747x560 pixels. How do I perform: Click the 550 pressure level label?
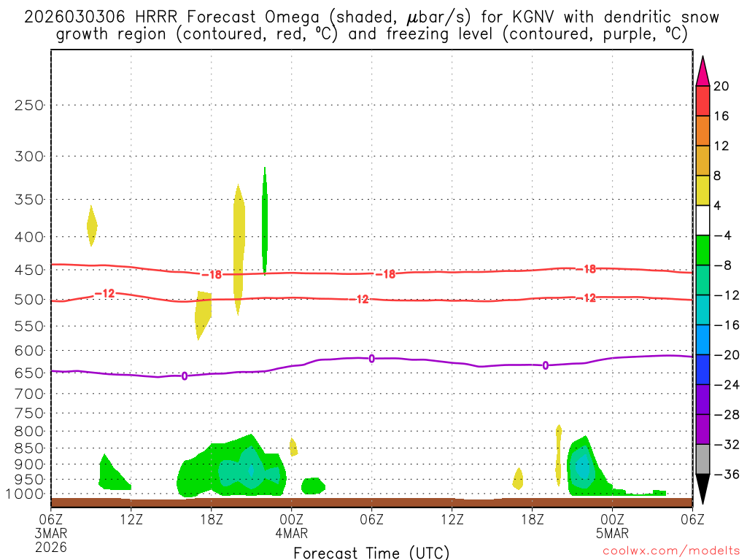point(29,326)
